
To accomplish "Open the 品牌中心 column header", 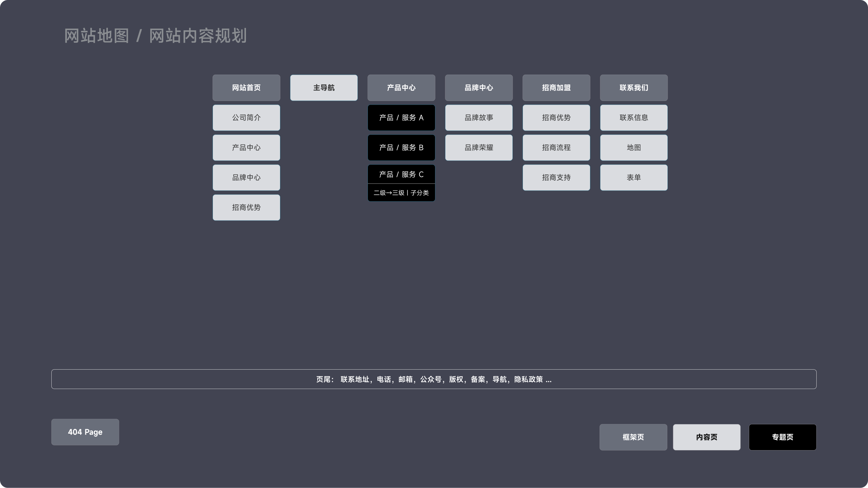I will point(479,88).
